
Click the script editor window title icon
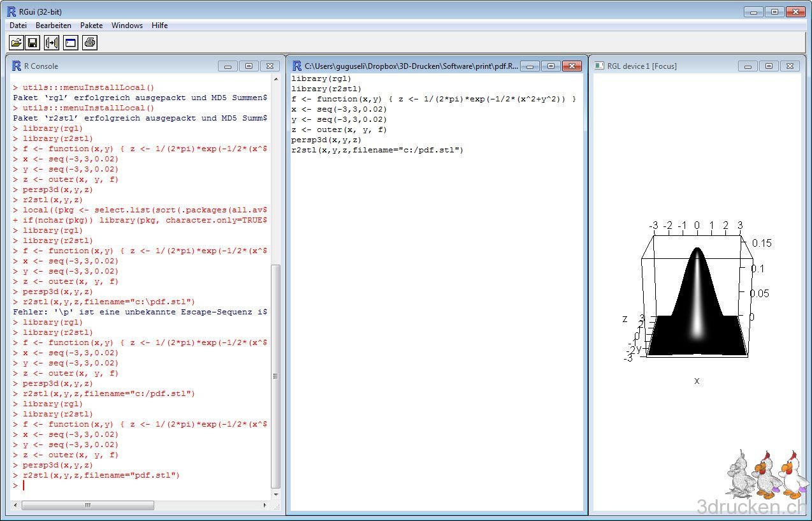297,66
